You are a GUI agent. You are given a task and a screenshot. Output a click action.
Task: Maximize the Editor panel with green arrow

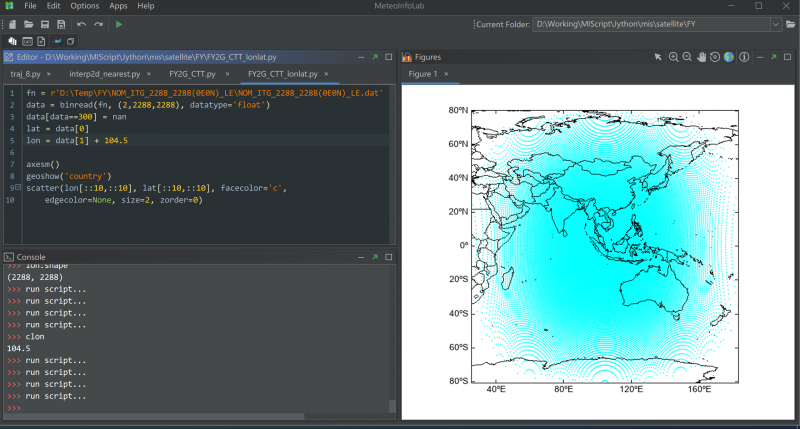[374, 57]
